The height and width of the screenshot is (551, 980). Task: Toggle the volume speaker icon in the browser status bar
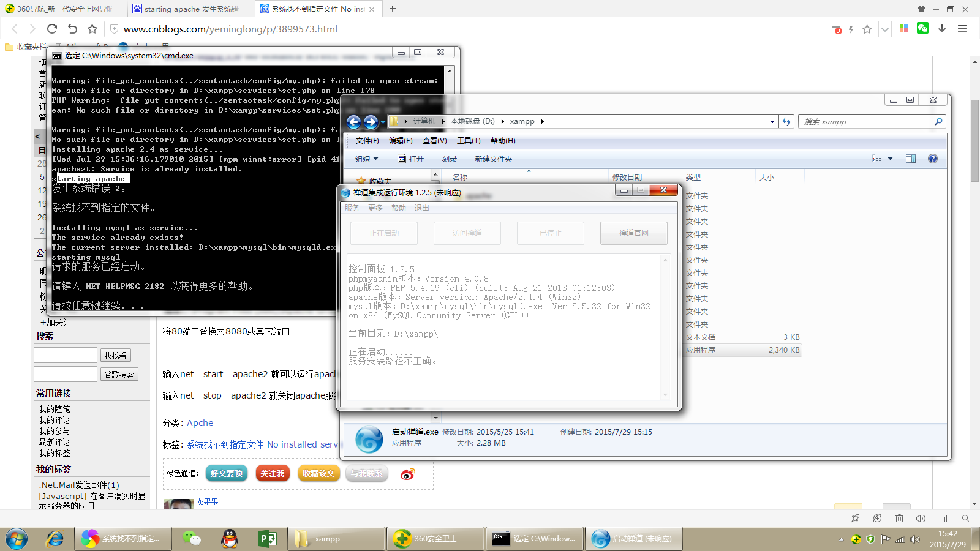click(921, 519)
